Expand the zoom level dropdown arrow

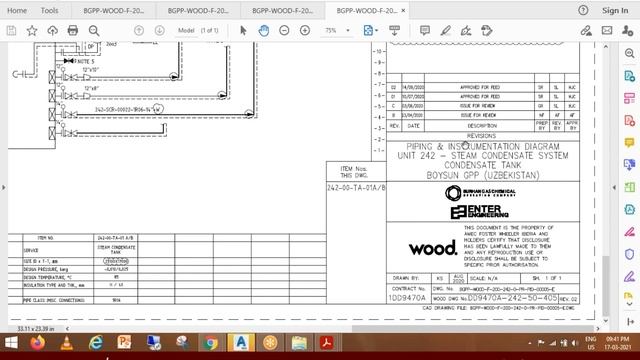[348, 31]
